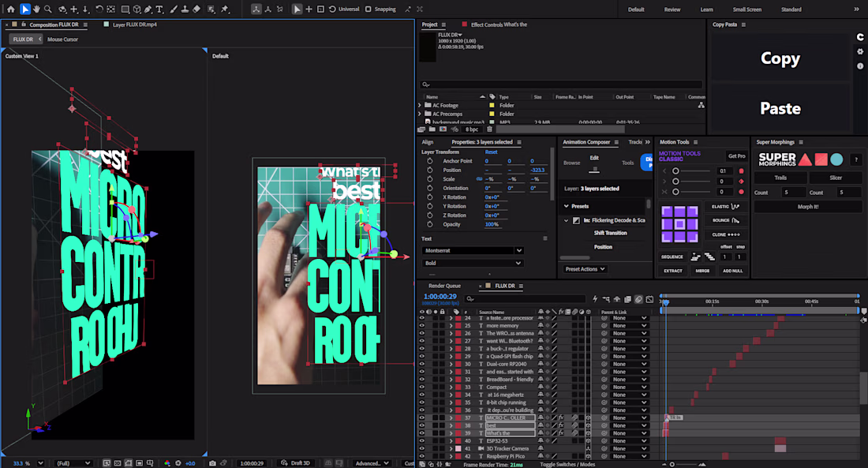Click the Trails button in Super Morphings
Image resolution: width=868 pixels, height=468 pixels.
pyautogui.click(x=780, y=178)
